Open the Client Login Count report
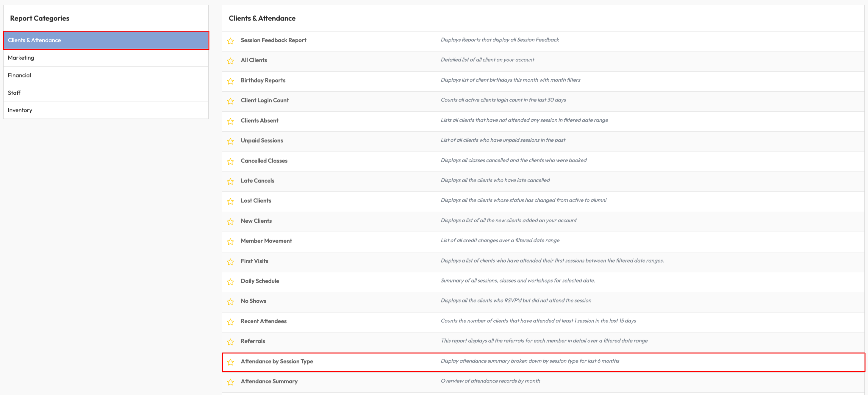The width and height of the screenshot is (868, 395). 265,100
